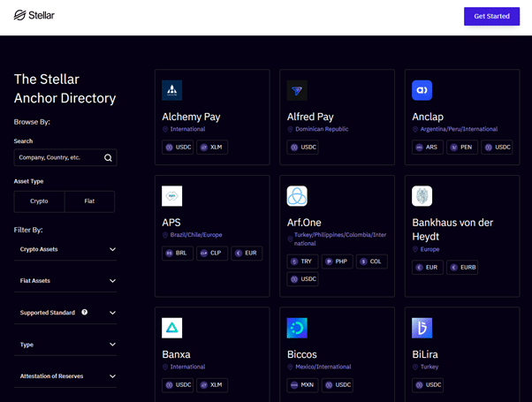Open the Anclap anchor title
The width and height of the screenshot is (532, 402).
point(428,117)
